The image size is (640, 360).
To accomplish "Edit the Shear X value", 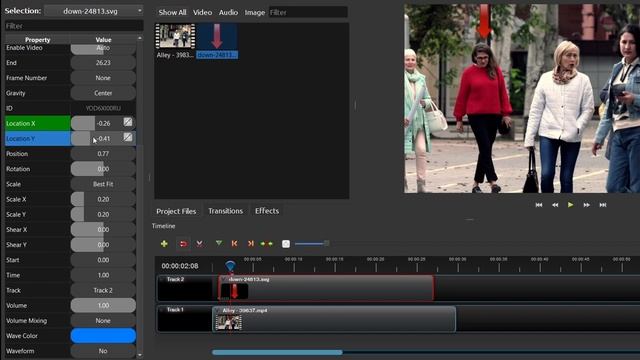I will tap(103, 229).
